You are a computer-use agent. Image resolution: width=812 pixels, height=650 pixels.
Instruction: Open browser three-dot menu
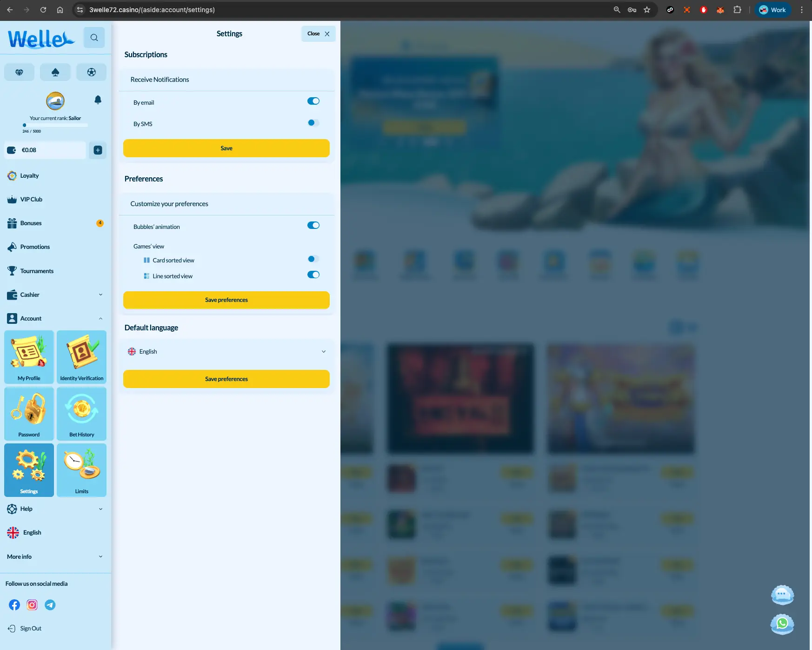tap(802, 10)
